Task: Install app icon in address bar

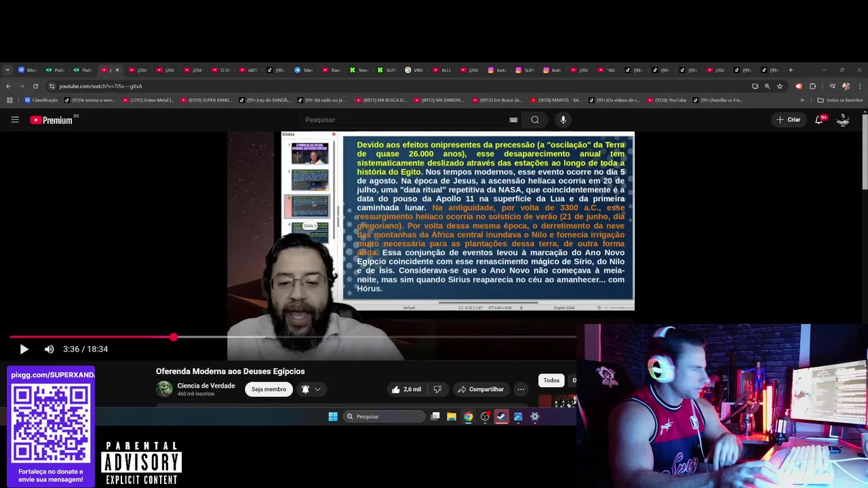Action: (755, 86)
